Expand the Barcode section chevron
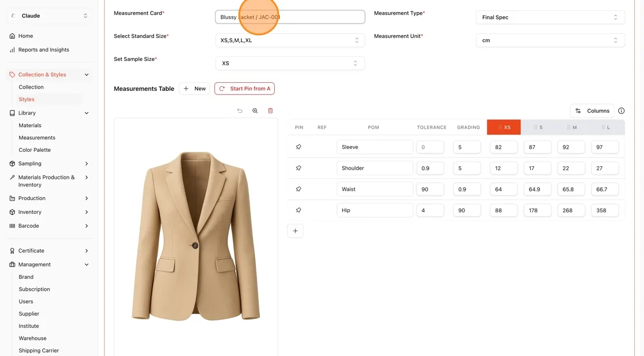Image resolution: width=644 pixels, height=356 pixels. click(87, 226)
